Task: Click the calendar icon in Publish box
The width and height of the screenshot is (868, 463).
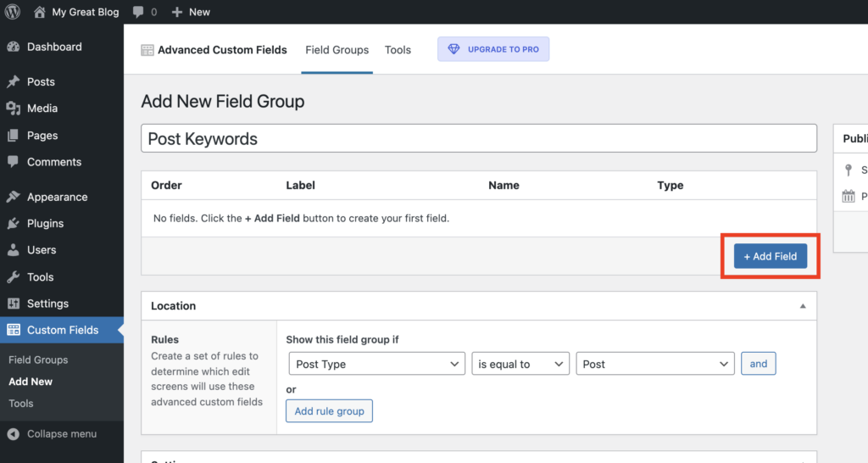Action: pos(848,196)
